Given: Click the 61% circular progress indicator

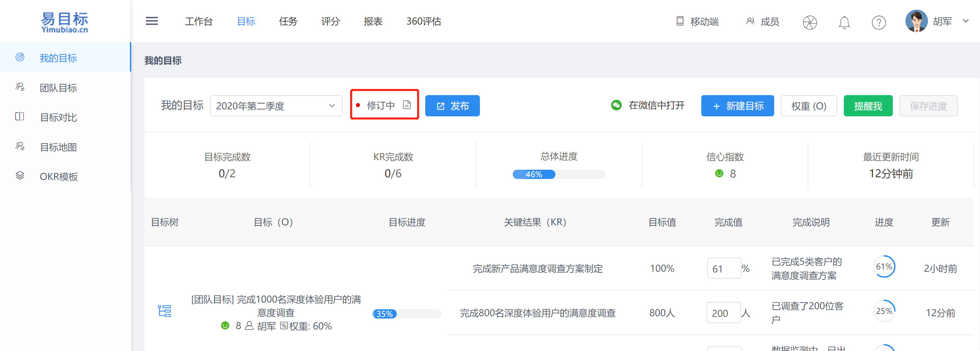Looking at the screenshot, I should click(884, 266).
